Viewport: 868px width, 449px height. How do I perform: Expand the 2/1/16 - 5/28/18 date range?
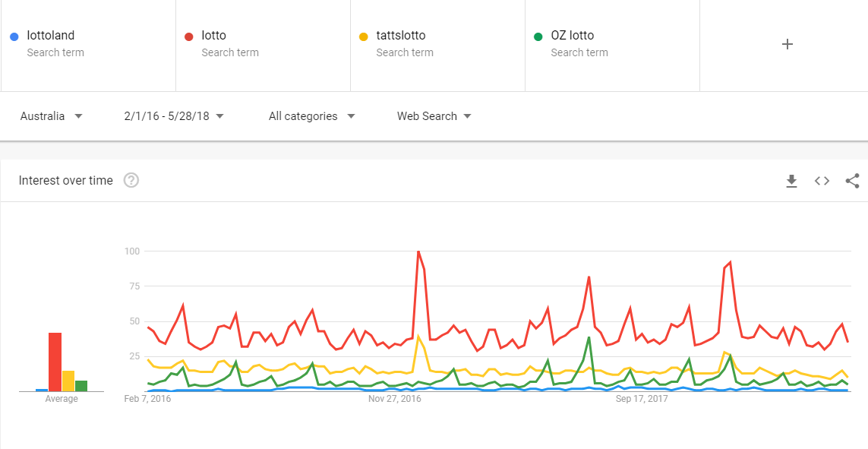point(174,116)
